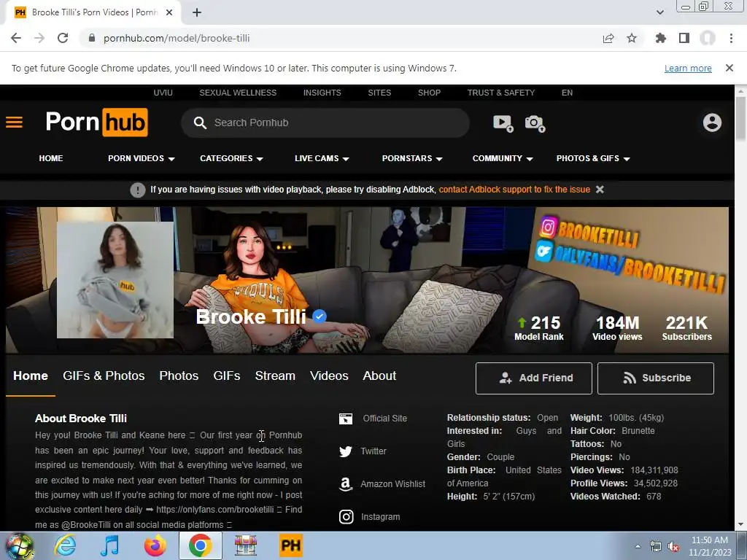Open the Chrome profile avatar

[708, 38]
